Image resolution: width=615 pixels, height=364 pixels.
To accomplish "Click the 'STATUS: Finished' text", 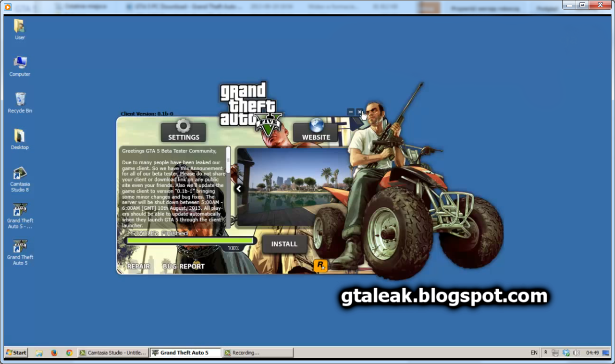I will click(159, 233).
